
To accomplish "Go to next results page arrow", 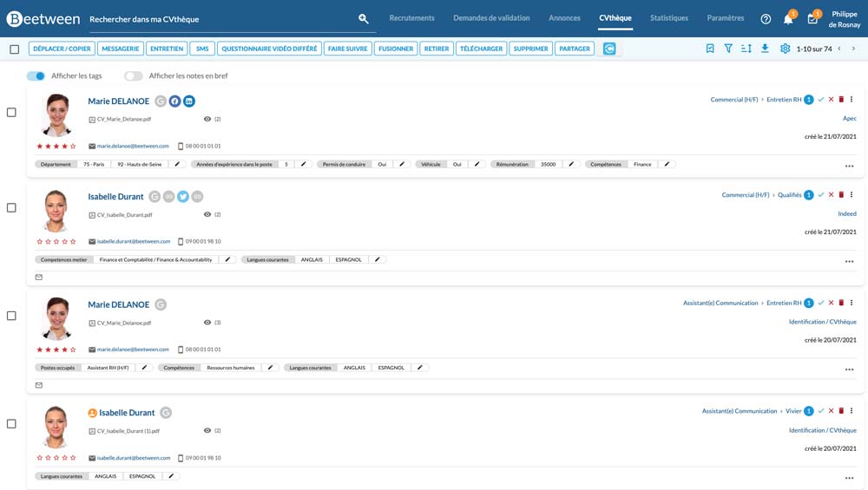I will 853,49.
